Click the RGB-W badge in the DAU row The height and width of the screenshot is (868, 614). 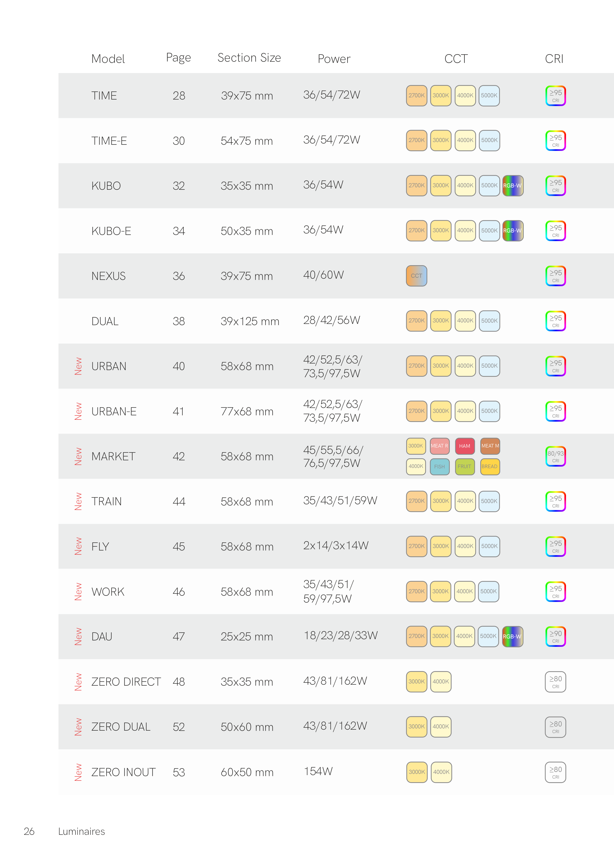512,637
